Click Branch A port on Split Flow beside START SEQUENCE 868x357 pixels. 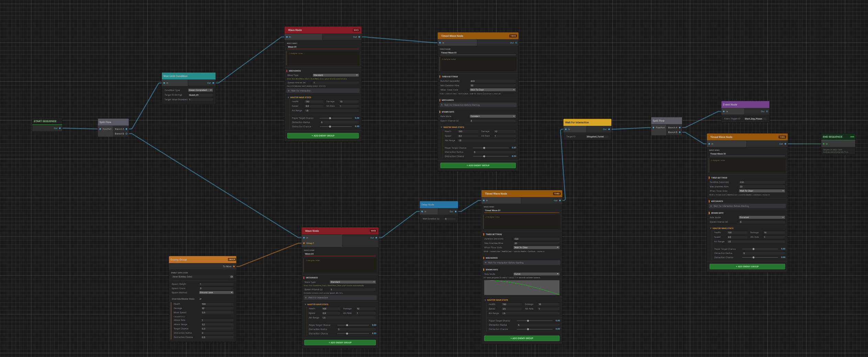point(126,129)
